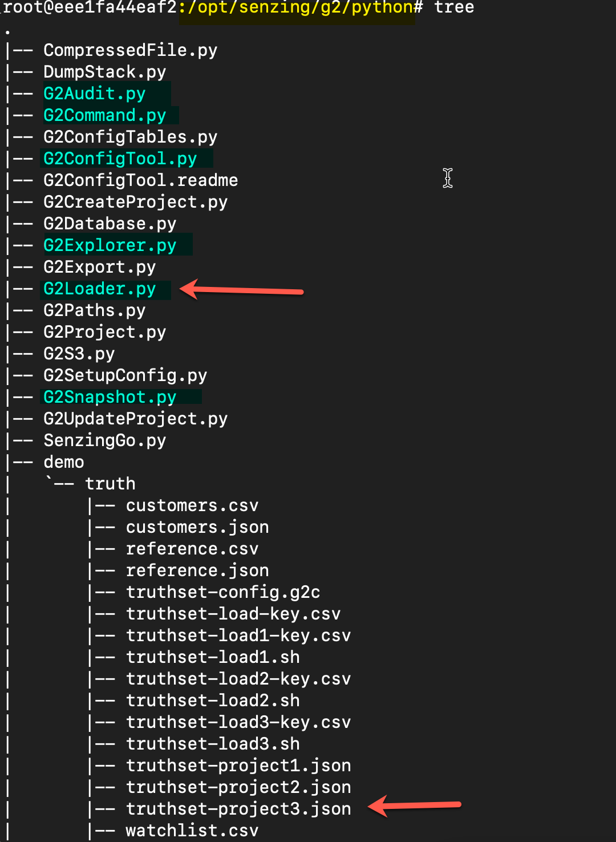
Task: Select G2Command.py in the listing
Action: pos(104,115)
